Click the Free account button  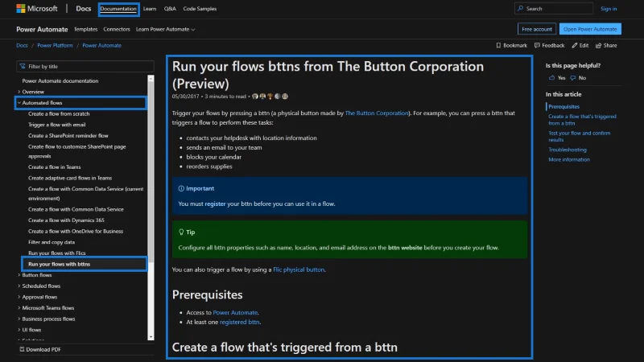(x=537, y=29)
